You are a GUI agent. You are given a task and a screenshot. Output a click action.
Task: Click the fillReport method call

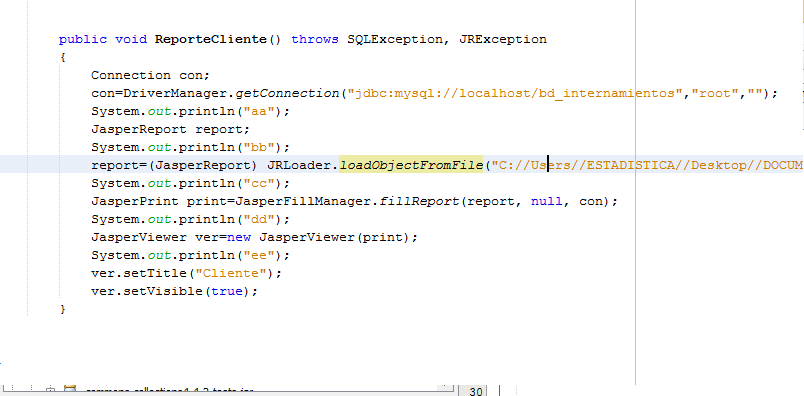[419, 201]
